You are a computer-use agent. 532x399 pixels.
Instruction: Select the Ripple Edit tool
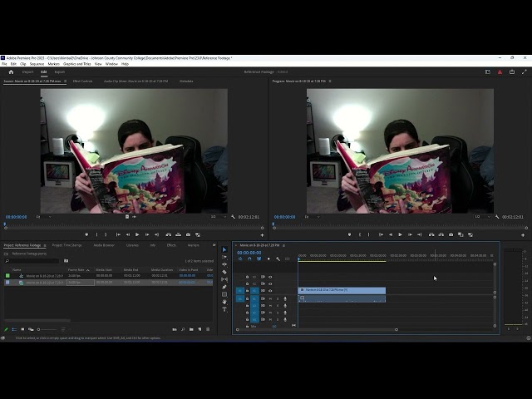[x=224, y=264]
